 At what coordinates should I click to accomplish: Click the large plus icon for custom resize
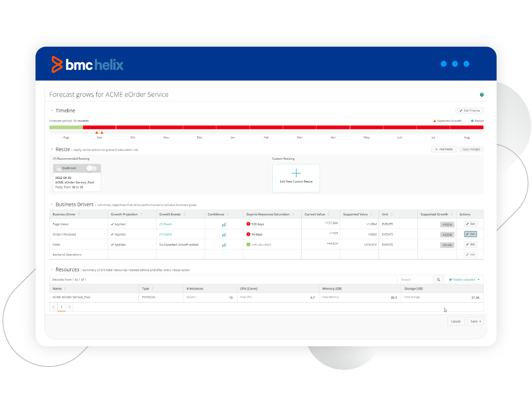[x=296, y=173]
